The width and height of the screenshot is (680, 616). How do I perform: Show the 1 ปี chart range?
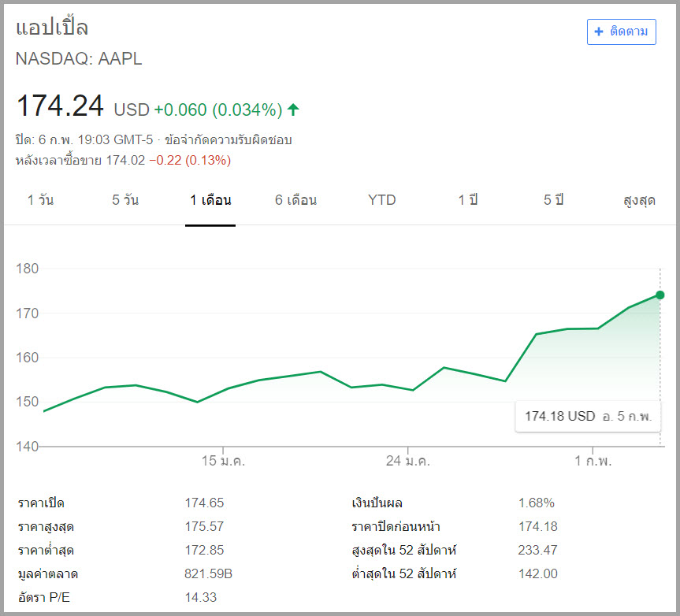(468, 200)
